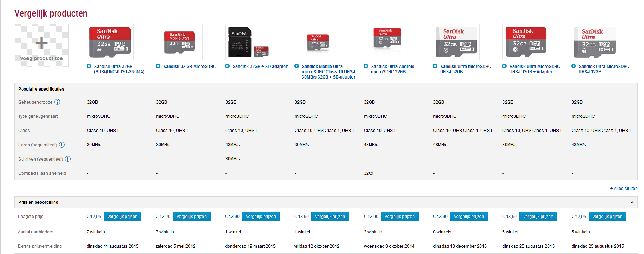The height and width of the screenshot is (254, 644).
Task: Compare prices for Sandisk 32GB + SD-adapter
Action: pyautogui.click(x=261, y=217)
